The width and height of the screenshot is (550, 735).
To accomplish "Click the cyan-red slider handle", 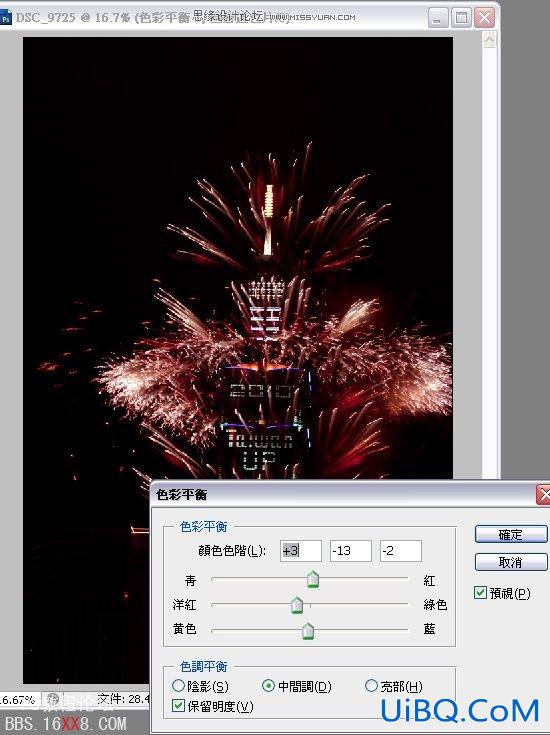I will click(313, 579).
